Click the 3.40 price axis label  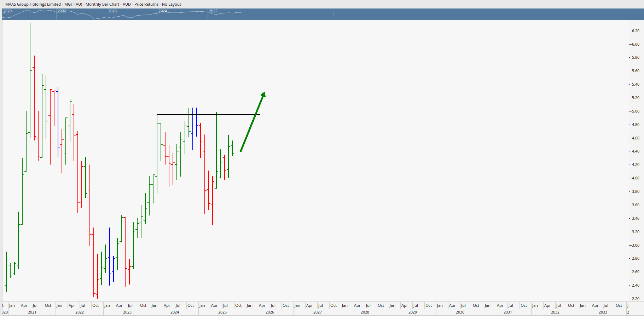[x=636, y=218]
